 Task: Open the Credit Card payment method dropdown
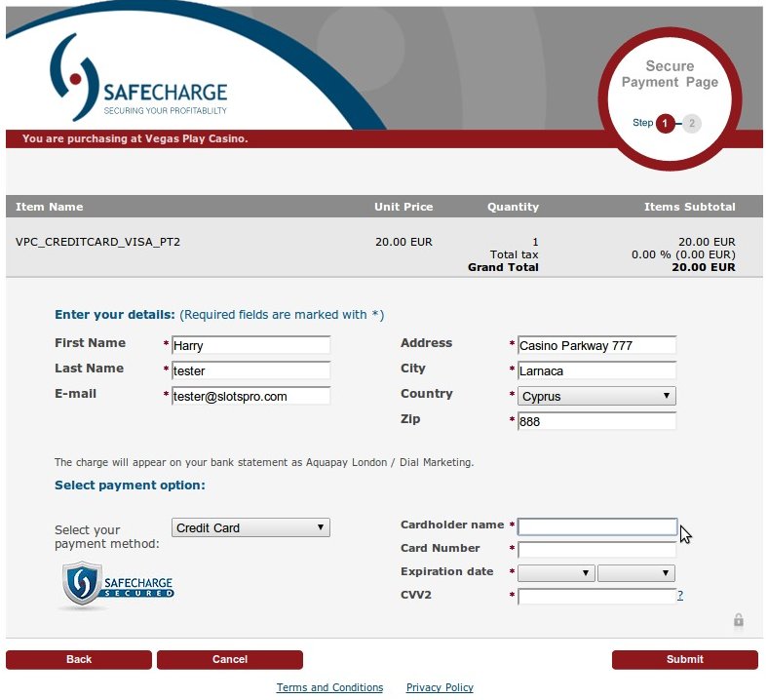tap(250, 528)
